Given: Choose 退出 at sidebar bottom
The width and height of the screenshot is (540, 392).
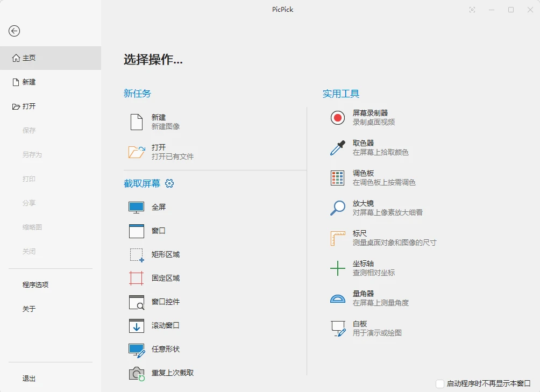Looking at the screenshot, I should 29,379.
